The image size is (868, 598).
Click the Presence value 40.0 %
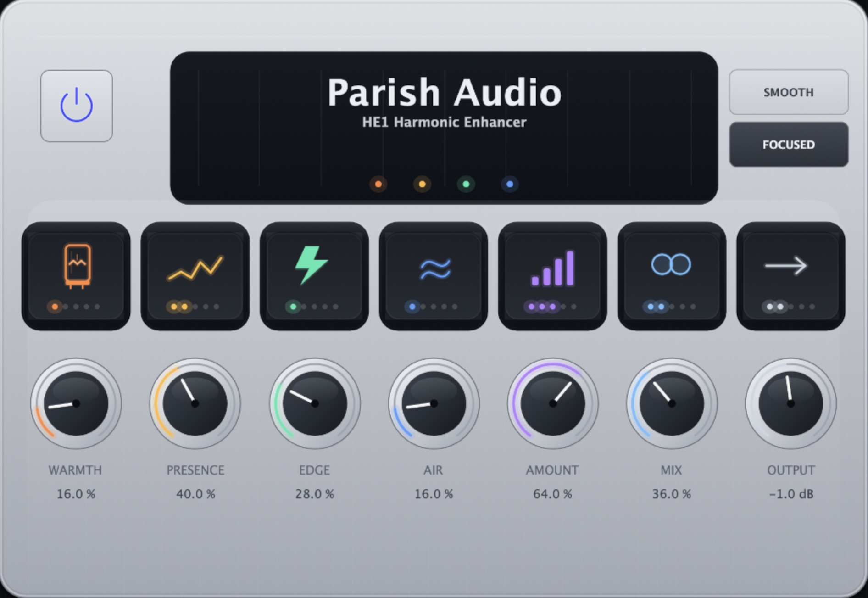[x=195, y=494]
